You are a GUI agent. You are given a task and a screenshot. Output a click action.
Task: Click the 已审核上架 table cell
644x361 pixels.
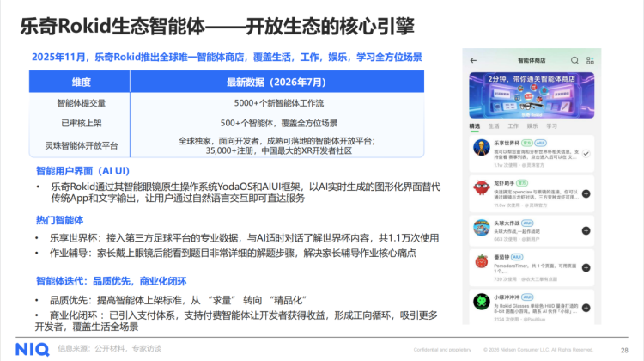click(x=81, y=123)
